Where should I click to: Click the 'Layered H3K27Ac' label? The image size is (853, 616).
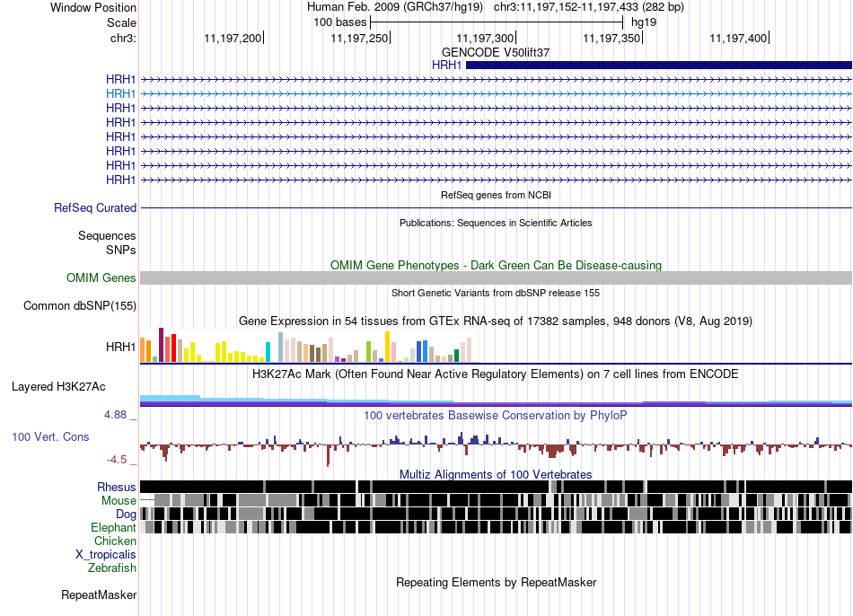pos(58,387)
